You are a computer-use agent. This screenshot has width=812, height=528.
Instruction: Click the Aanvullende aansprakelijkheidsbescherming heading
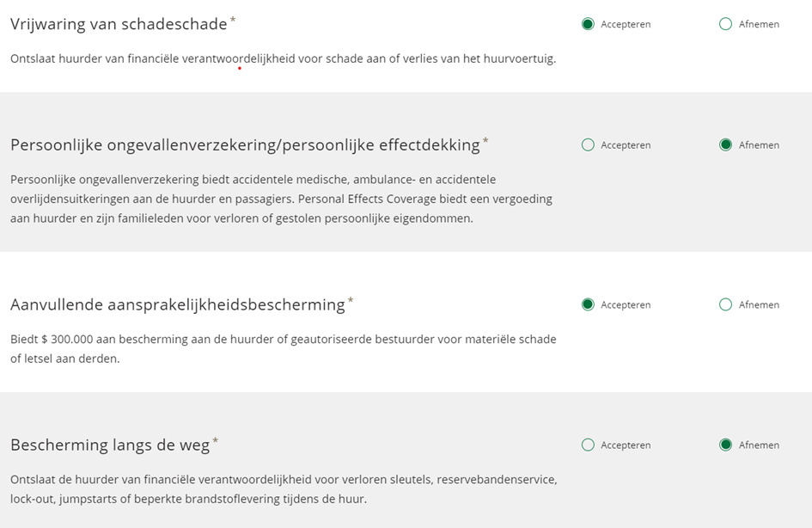click(x=177, y=304)
